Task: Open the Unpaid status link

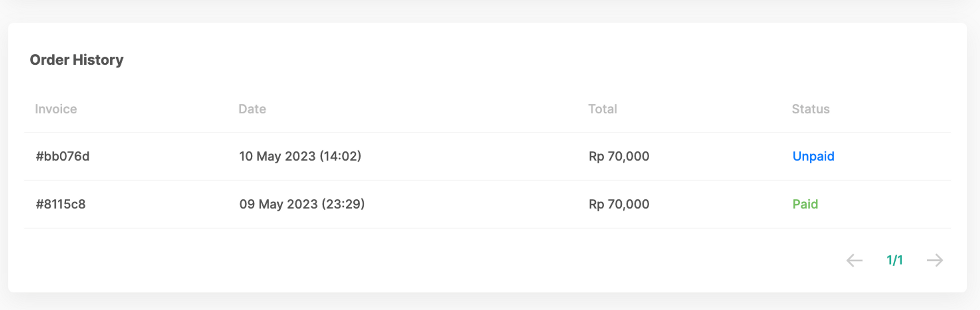Action: 813,156
